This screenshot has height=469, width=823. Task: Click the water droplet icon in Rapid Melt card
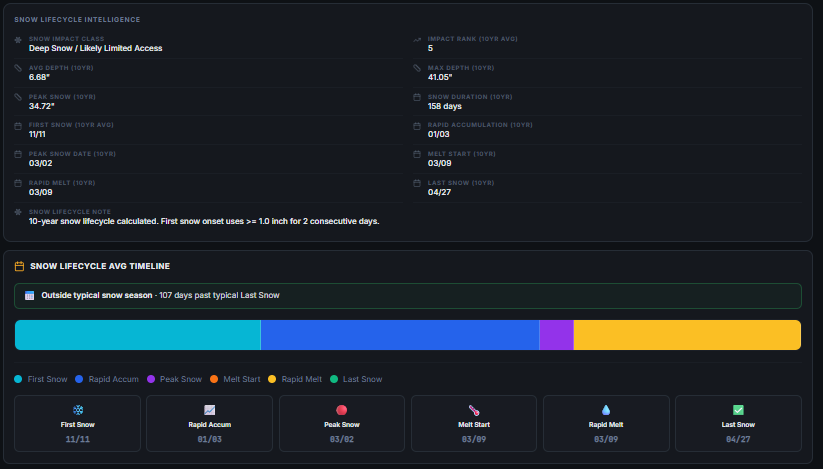click(x=606, y=410)
